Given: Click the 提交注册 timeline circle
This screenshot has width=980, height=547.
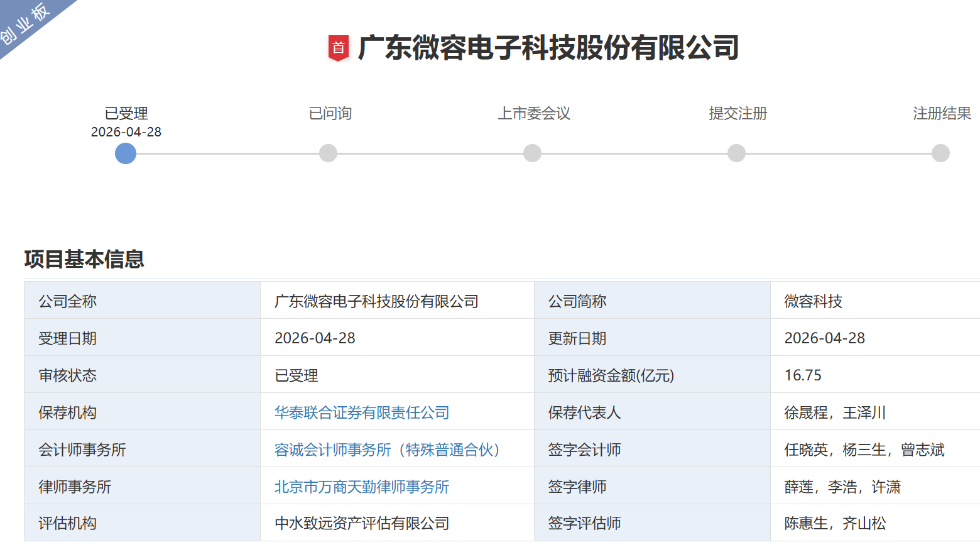Looking at the screenshot, I should click(736, 153).
